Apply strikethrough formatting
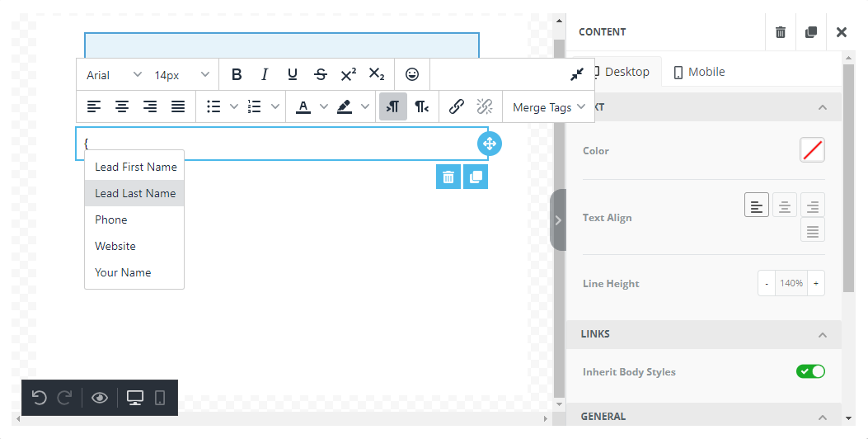The width and height of the screenshot is (868, 439). tap(320, 75)
